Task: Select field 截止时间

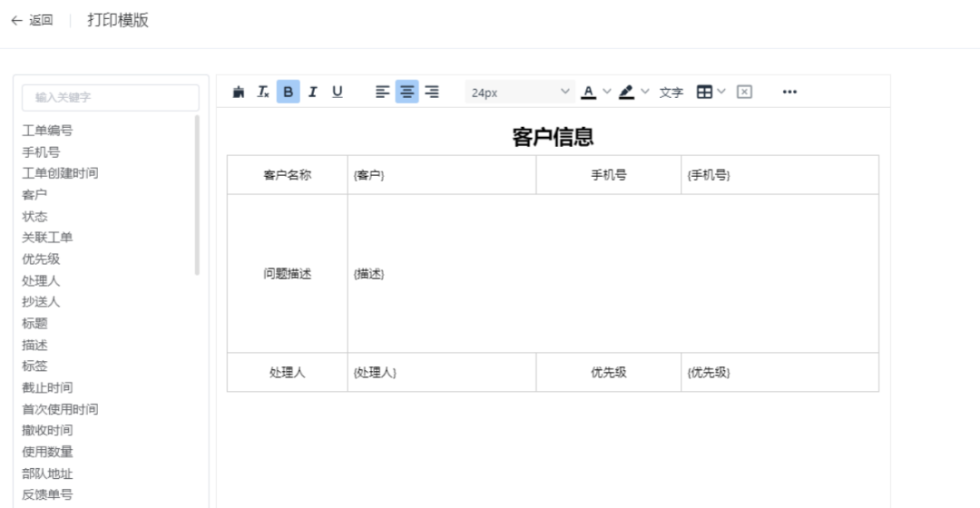Action: click(47, 387)
